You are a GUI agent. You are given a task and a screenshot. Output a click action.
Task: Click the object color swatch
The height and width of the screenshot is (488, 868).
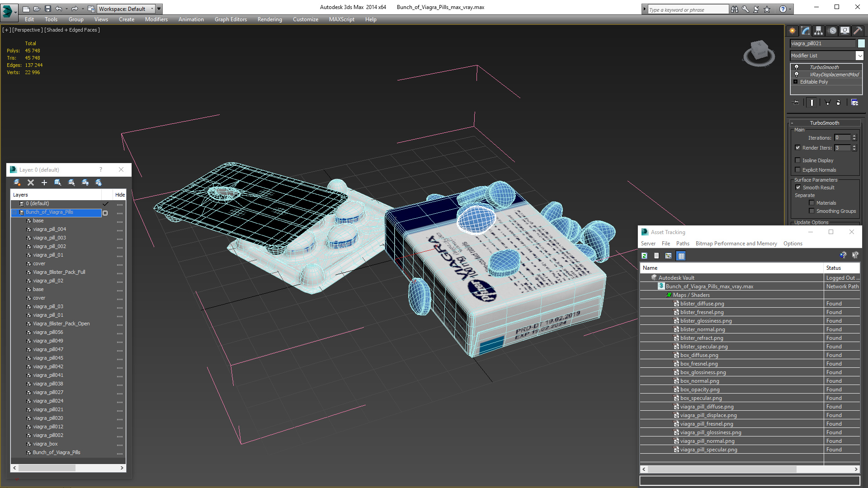pyautogui.click(x=861, y=43)
